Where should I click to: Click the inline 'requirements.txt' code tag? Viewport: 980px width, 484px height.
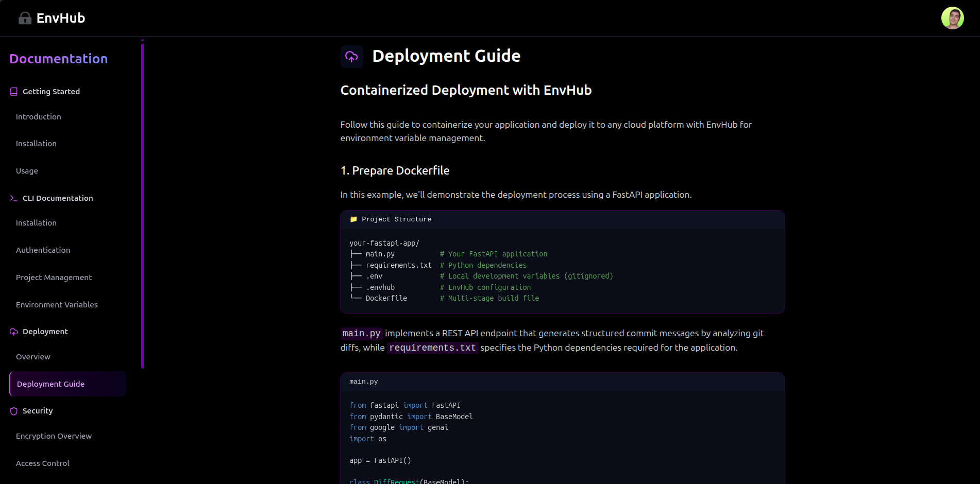pos(433,348)
